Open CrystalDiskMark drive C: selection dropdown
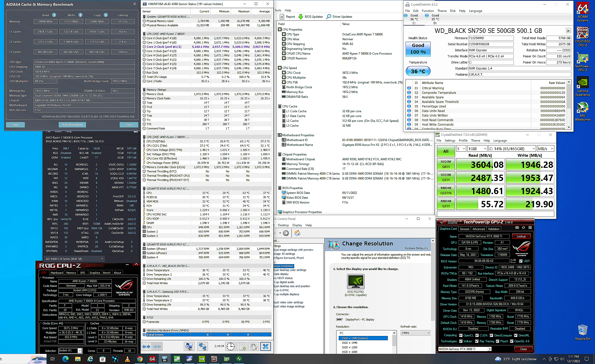This screenshot has width=595, height=364. click(x=512, y=149)
